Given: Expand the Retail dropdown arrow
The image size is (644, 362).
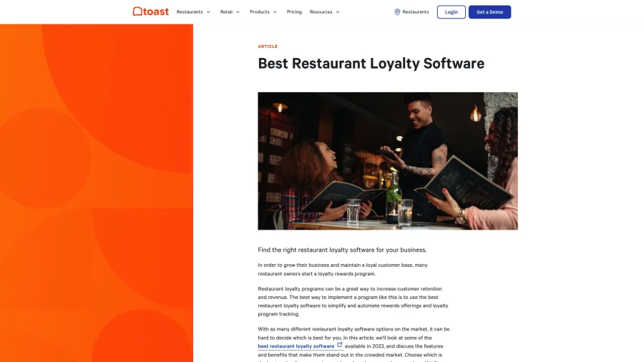Looking at the screenshot, I should [238, 12].
